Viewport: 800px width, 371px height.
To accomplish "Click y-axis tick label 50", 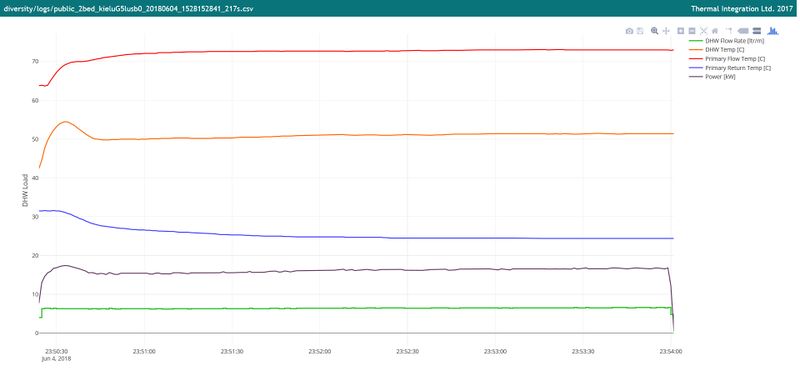I will tap(36, 139).
